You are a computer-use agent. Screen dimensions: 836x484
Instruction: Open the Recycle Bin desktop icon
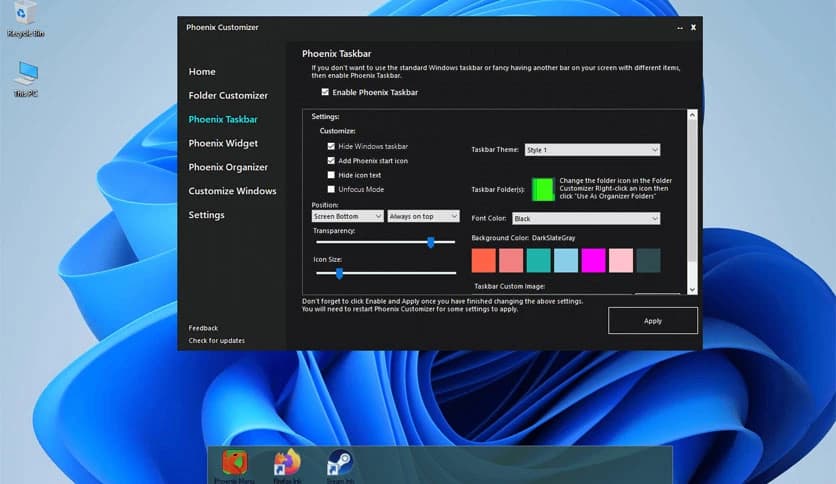pyautogui.click(x=25, y=19)
